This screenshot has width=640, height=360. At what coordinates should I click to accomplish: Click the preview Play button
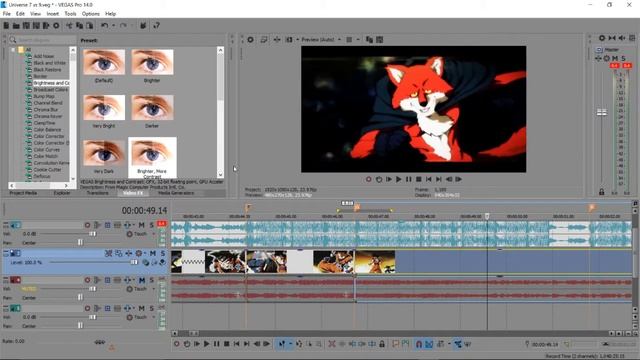tap(399, 179)
